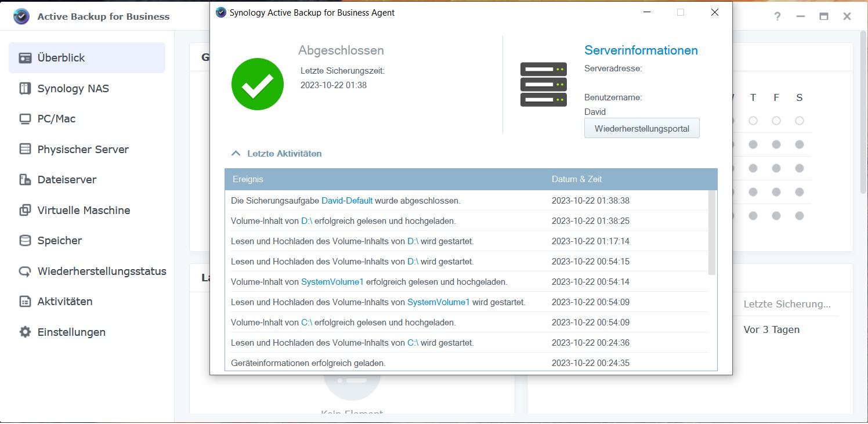Image resolution: width=868 pixels, height=424 pixels.
Task: Click D:\ link in the 01:38:25 row
Action: coord(307,221)
